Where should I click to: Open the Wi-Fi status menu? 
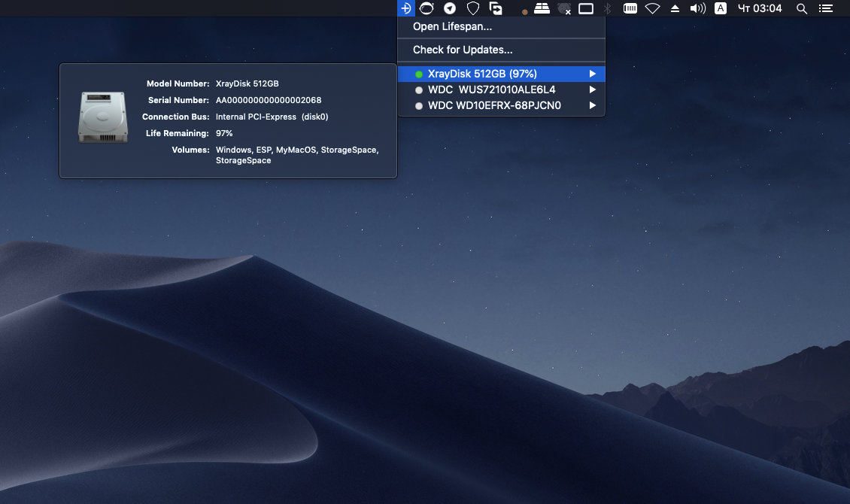click(653, 8)
